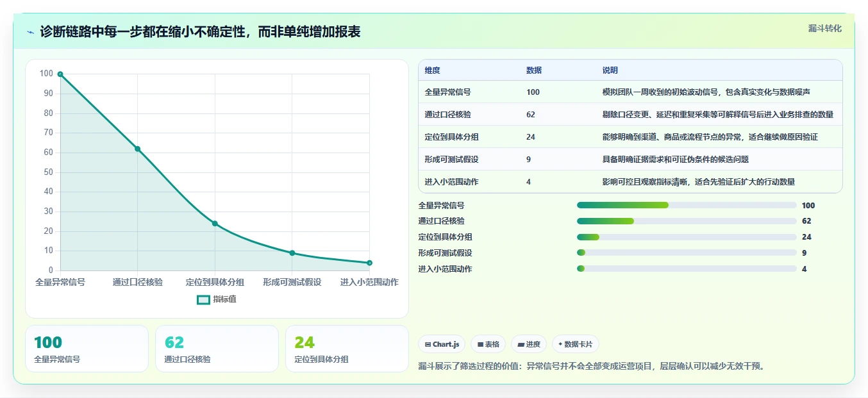Image resolution: width=868 pixels, height=398 pixels.
Task: Click table value 24 in 数据 column
Action: 531,137
